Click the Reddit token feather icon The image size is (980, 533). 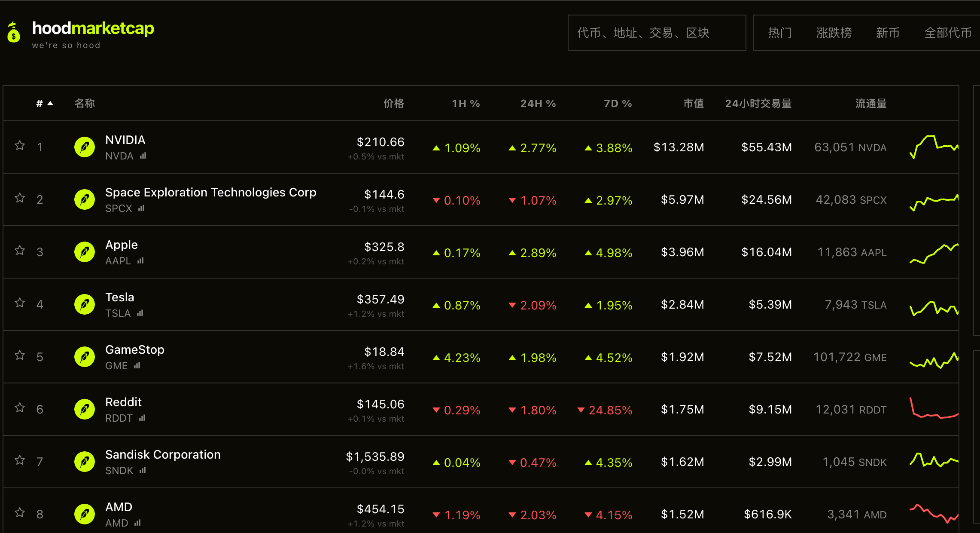[x=85, y=410]
